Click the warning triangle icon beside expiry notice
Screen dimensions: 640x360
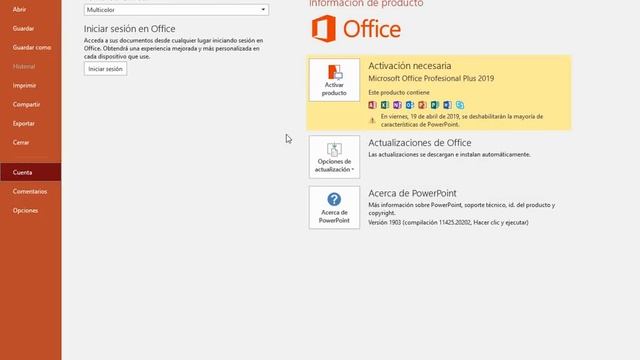(x=372, y=120)
